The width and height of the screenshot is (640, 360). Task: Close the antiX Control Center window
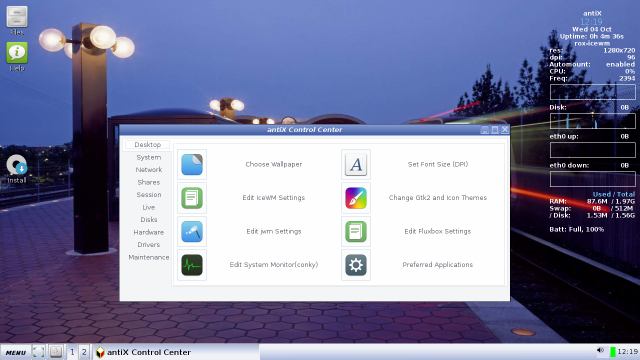(505, 130)
